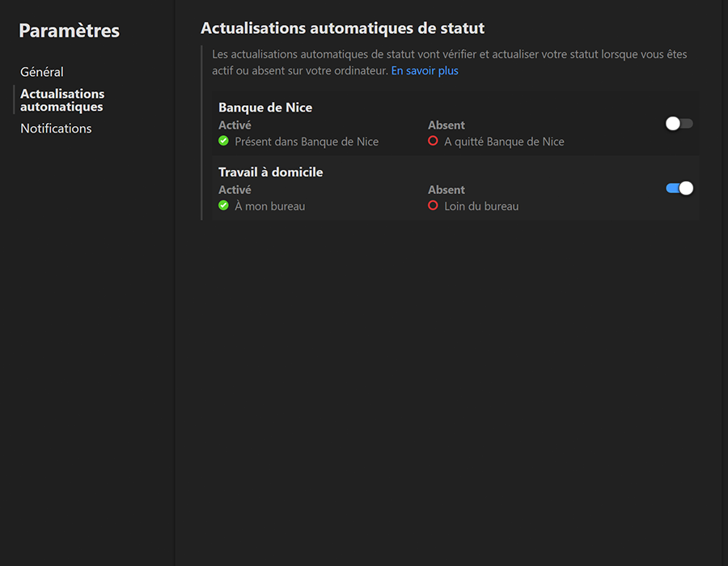728x566 pixels.
Task: Select the A quitté Banque de Nice status text
Action: [504, 141]
